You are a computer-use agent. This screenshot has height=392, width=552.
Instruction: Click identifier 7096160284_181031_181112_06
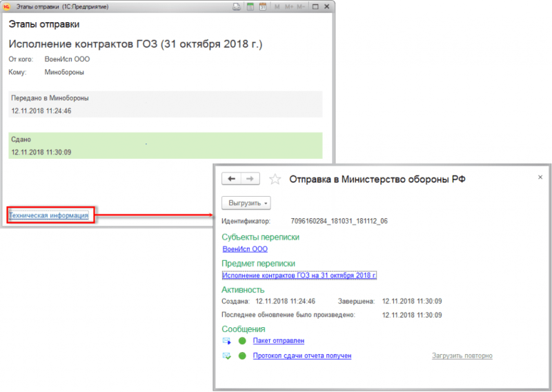[339, 221]
